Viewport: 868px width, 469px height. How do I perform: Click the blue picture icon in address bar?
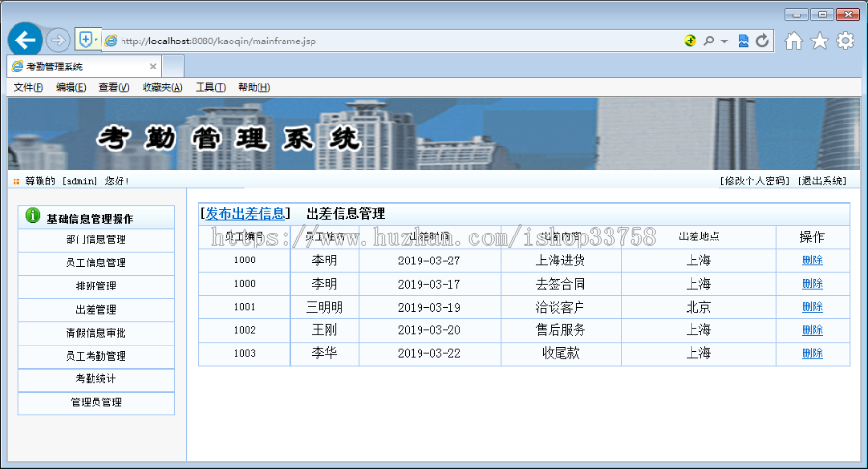pyautogui.click(x=744, y=41)
